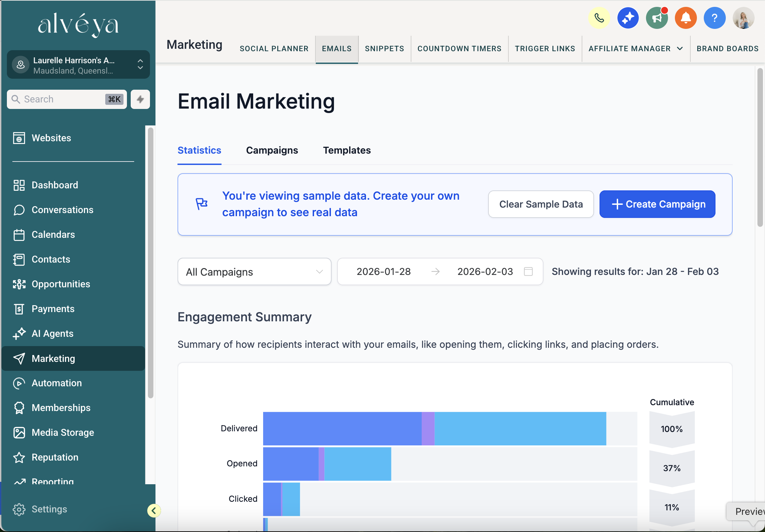Click the sidebar vertical scrollbar
This screenshot has height=532, width=765.
pos(150,263)
